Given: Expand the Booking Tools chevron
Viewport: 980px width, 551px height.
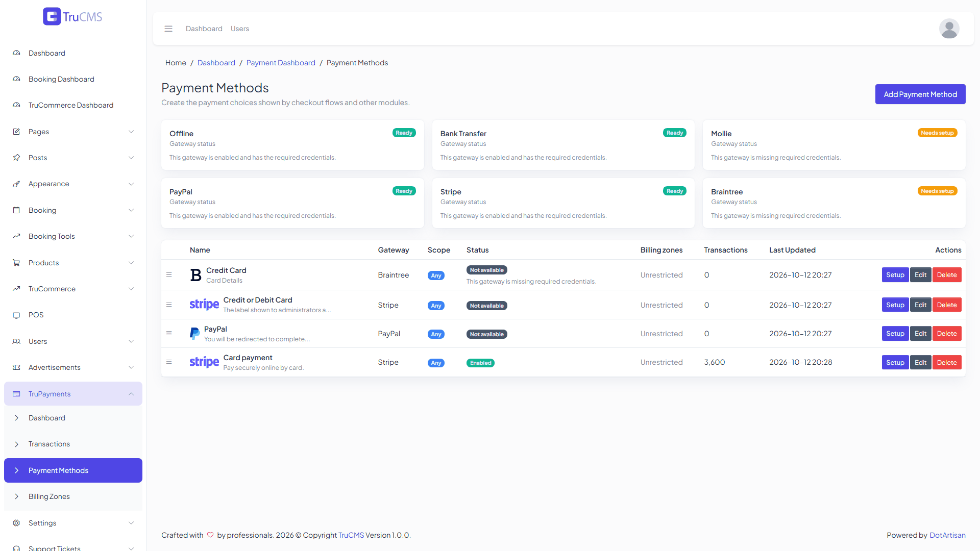Looking at the screenshot, I should tap(131, 236).
